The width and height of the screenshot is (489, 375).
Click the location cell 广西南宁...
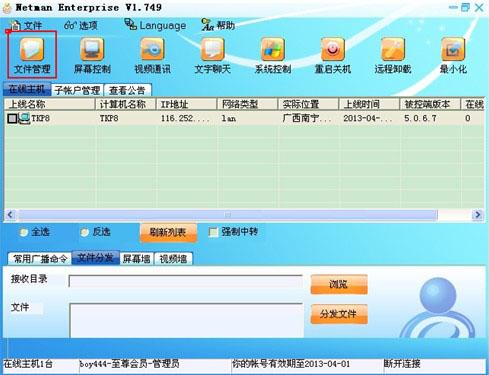[x=307, y=118]
